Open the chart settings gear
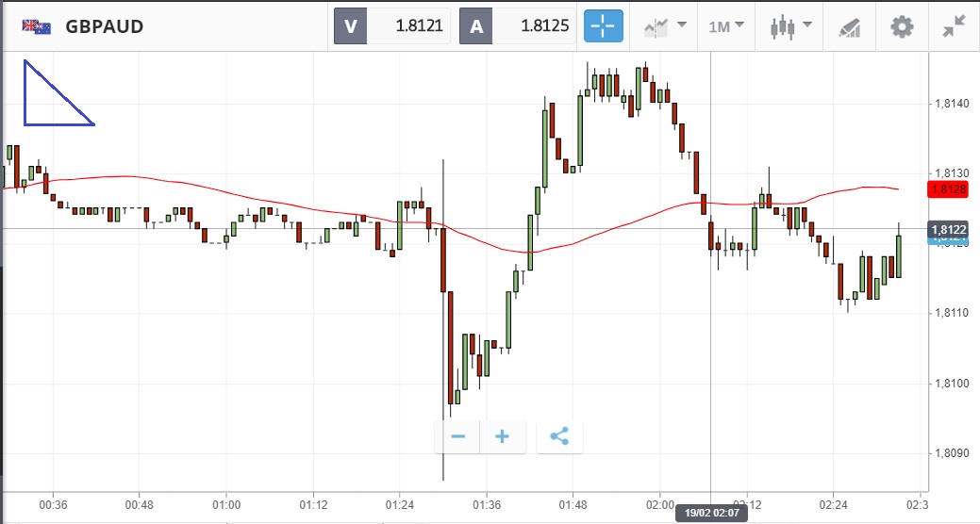The height and width of the screenshot is (524, 980). (902, 26)
